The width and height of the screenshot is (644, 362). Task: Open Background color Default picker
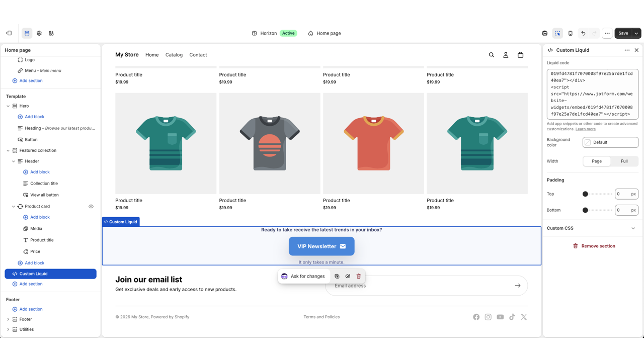(610, 142)
